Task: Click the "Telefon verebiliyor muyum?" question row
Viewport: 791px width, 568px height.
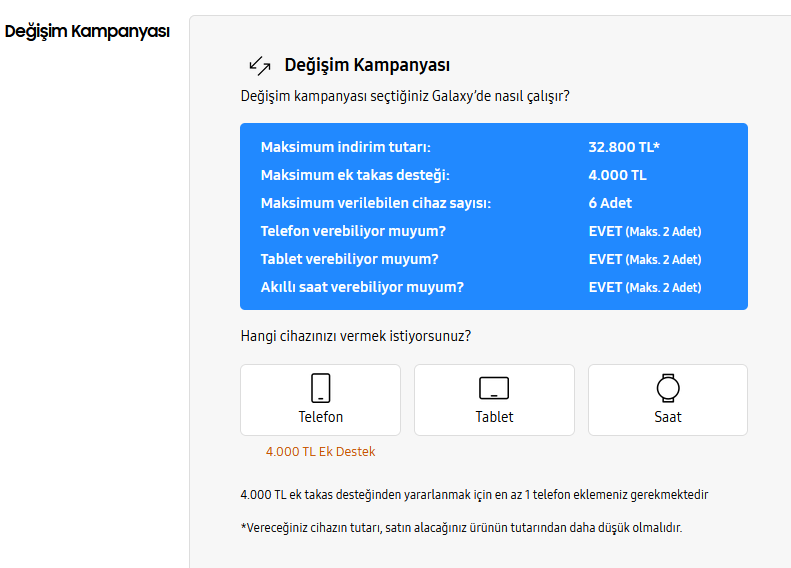Action: (353, 231)
